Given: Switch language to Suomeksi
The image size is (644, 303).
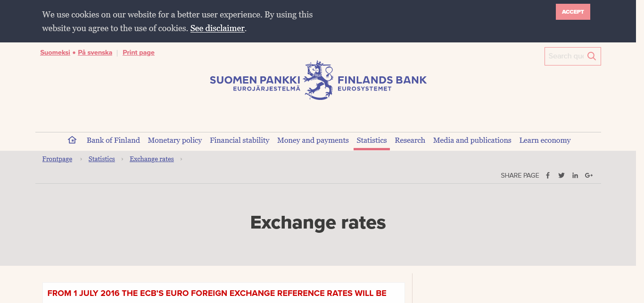Looking at the screenshot, I should click(x=55, y=53).
